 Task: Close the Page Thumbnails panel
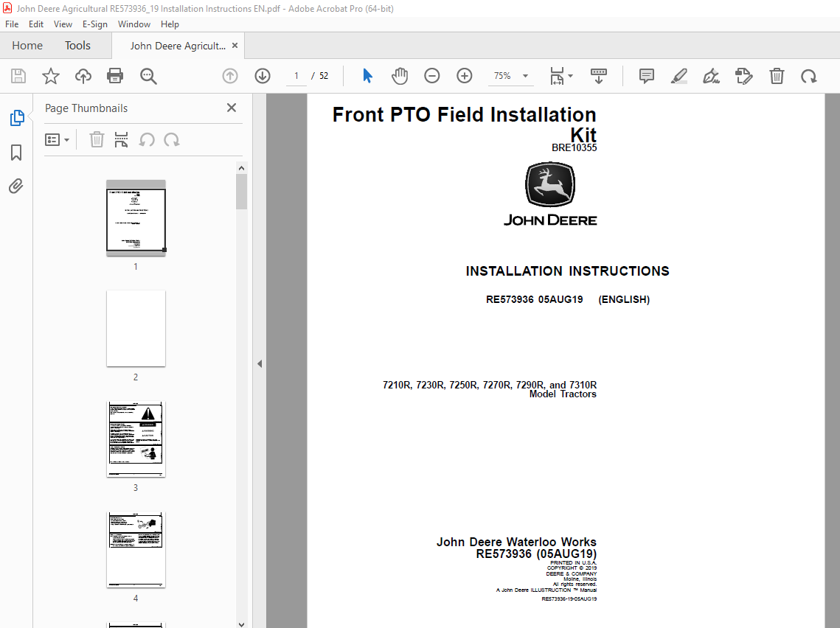(x=232, y=108)
